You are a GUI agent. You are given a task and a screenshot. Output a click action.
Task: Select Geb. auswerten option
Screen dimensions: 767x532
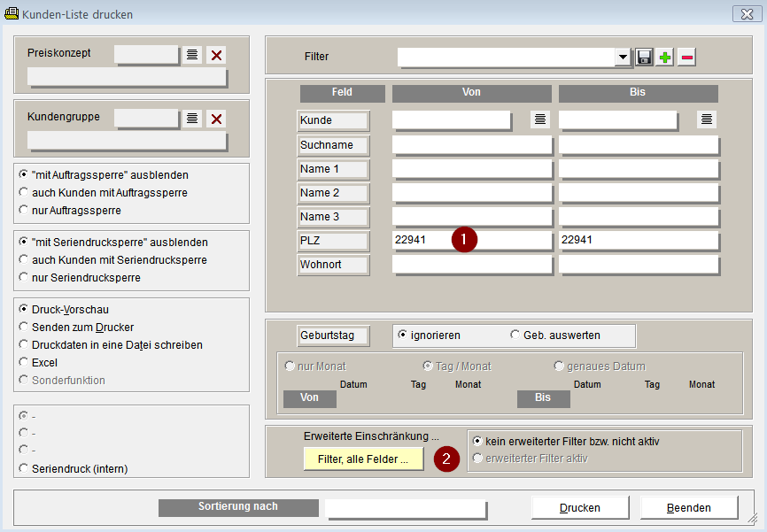[555, 335]
